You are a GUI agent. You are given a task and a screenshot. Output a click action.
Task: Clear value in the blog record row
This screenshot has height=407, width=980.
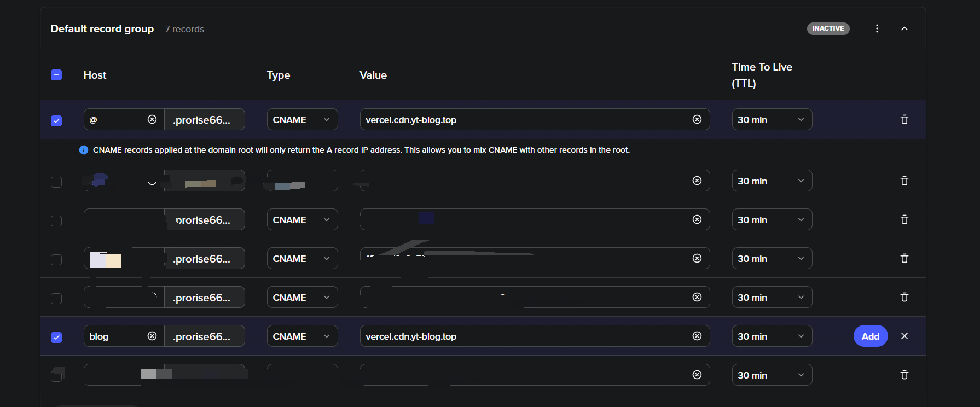point(697,336)
